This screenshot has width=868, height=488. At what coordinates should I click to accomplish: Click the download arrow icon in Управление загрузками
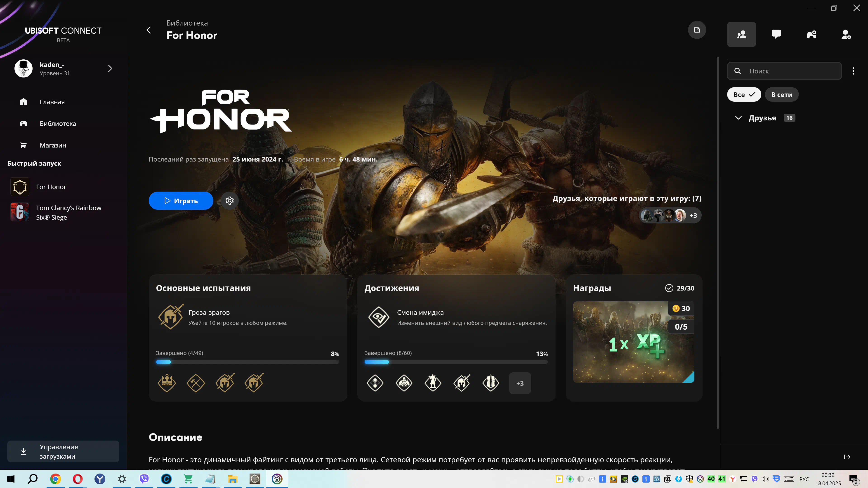click(x=23, y=451)
